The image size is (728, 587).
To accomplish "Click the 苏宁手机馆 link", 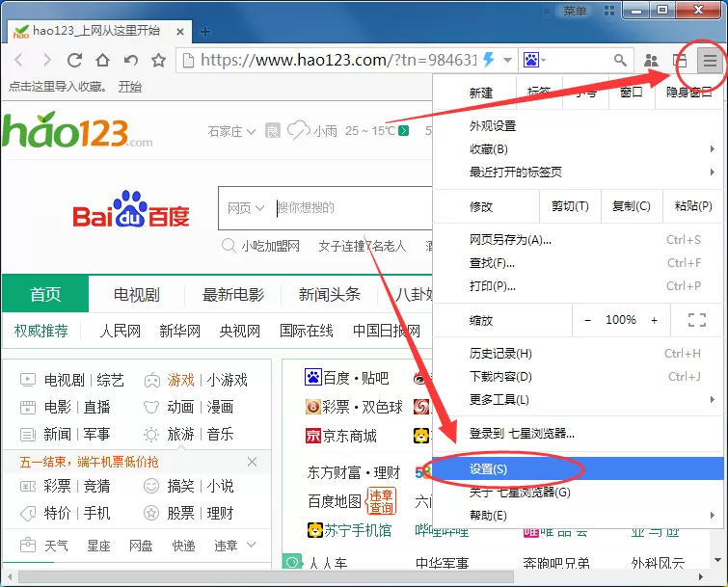I will click(349, 530).
